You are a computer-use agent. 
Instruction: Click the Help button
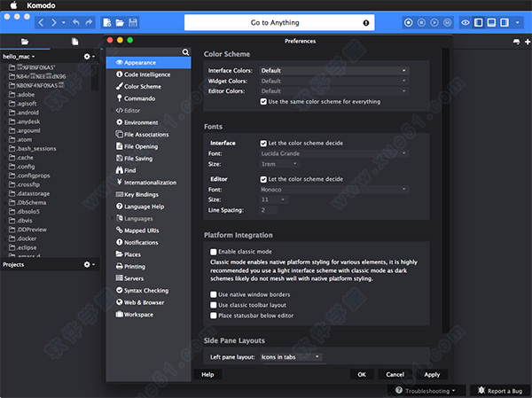pos(207,374)
